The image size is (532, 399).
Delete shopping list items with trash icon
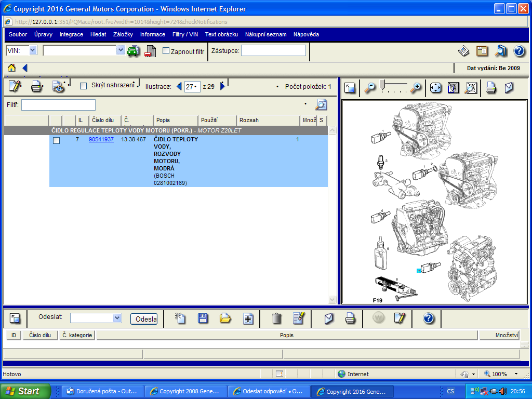click(277, 318)
